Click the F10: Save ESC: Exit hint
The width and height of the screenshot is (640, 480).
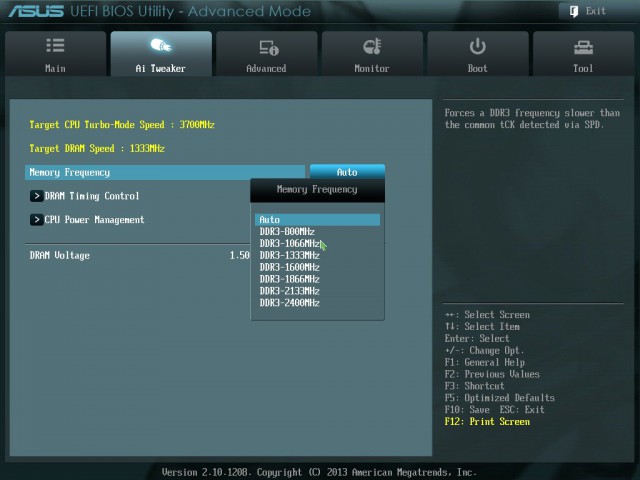(x=494, y=409)
